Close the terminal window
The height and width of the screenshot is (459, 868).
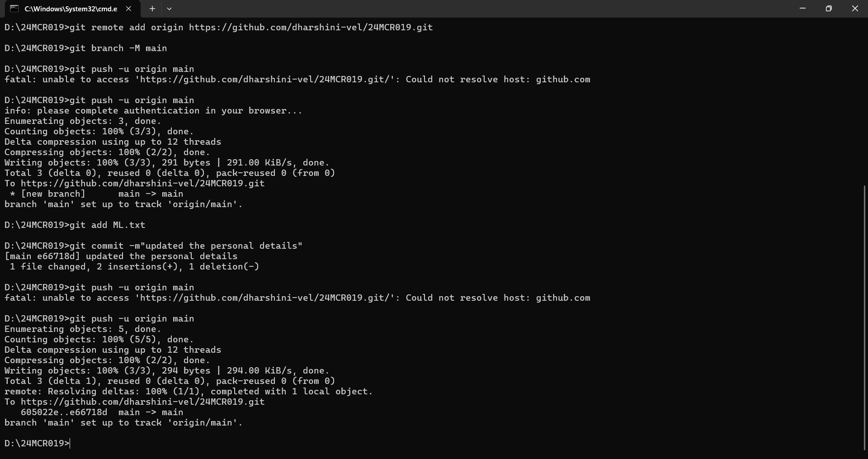point(855,9)
